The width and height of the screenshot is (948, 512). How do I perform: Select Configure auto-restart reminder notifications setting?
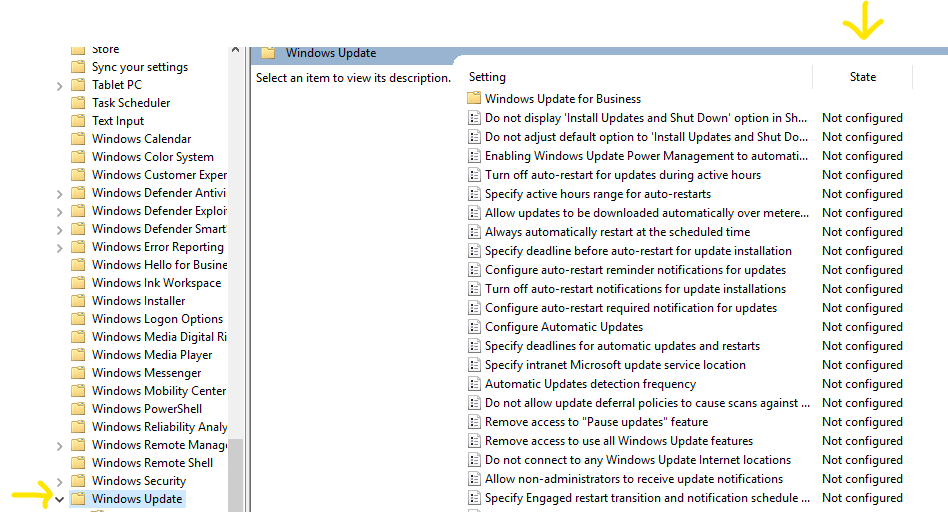635,270
